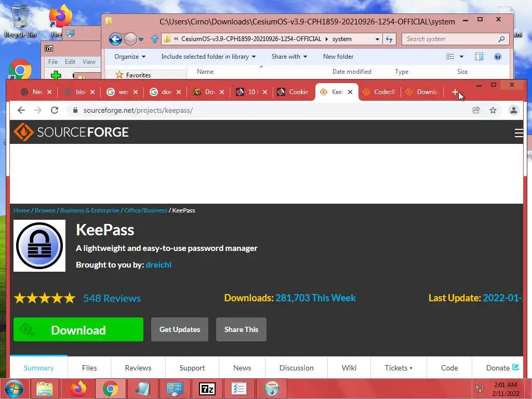Open the Share with dropdown
Screen dimensions: 532x399
pos(289,57)
